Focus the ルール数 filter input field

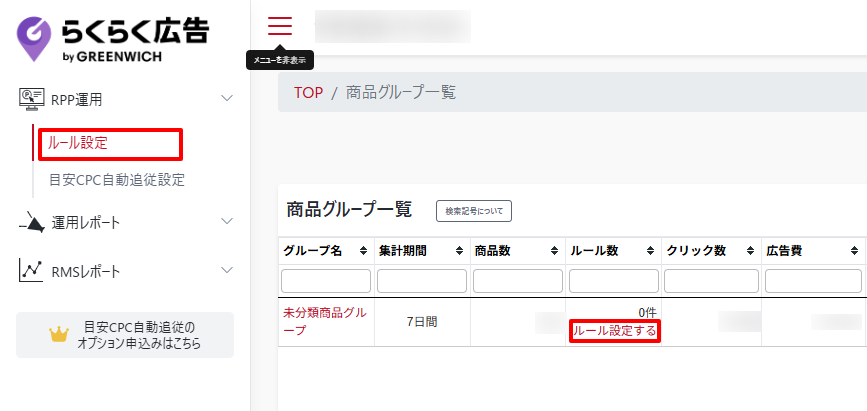(x=613, y=281)
